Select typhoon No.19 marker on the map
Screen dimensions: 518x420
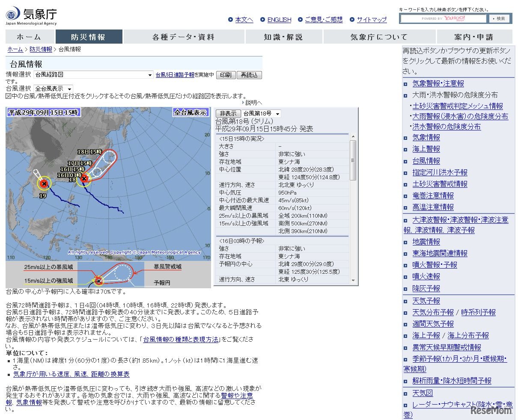[44, 184]
